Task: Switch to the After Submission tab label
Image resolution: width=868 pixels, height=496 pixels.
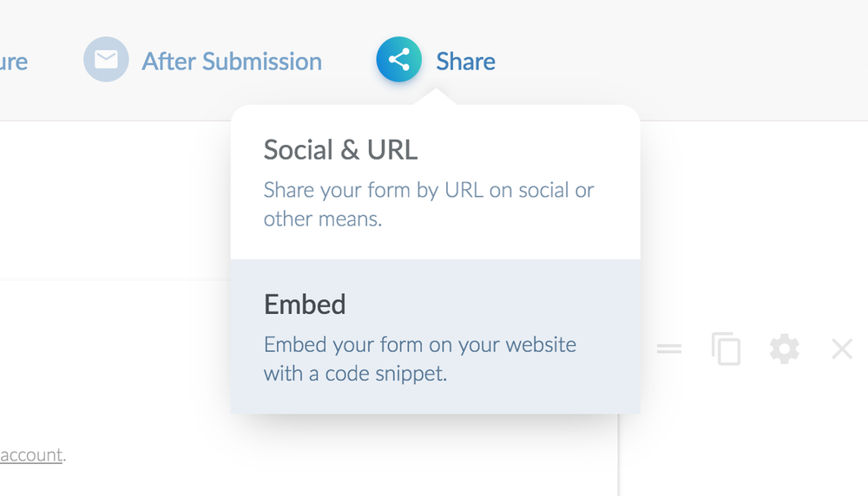Action: tap(232, 62)
